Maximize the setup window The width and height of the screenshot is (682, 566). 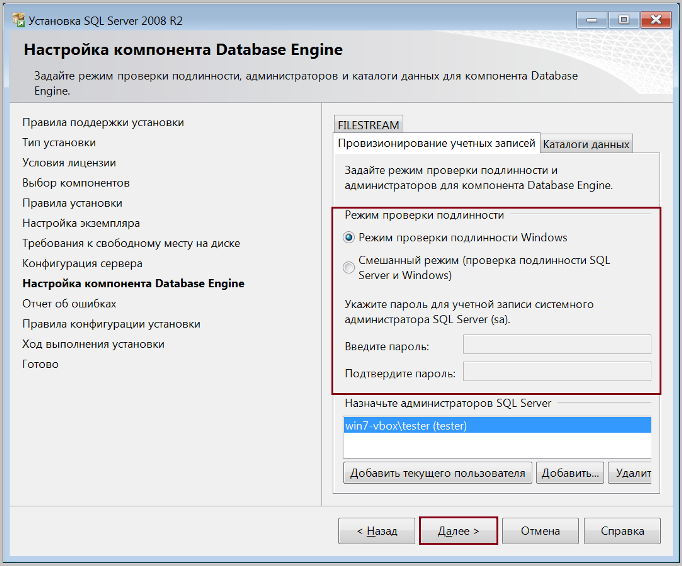624,20
